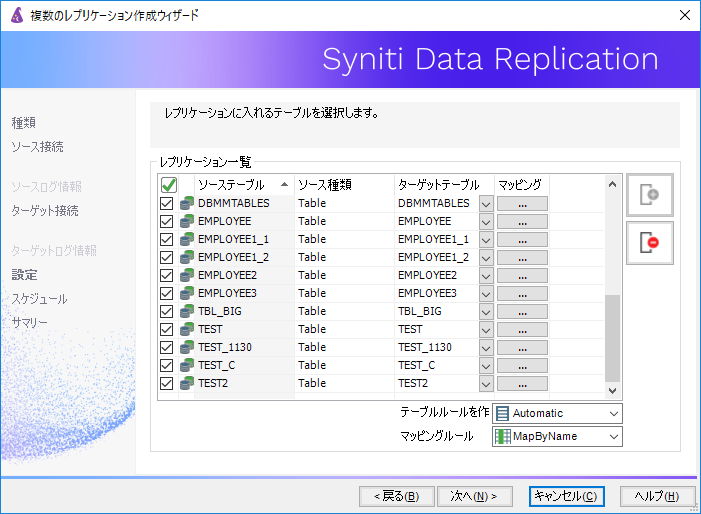Open mapping editor button for EMPLOYEE3
The image size is (701, 514).
(x=522, y=294)
